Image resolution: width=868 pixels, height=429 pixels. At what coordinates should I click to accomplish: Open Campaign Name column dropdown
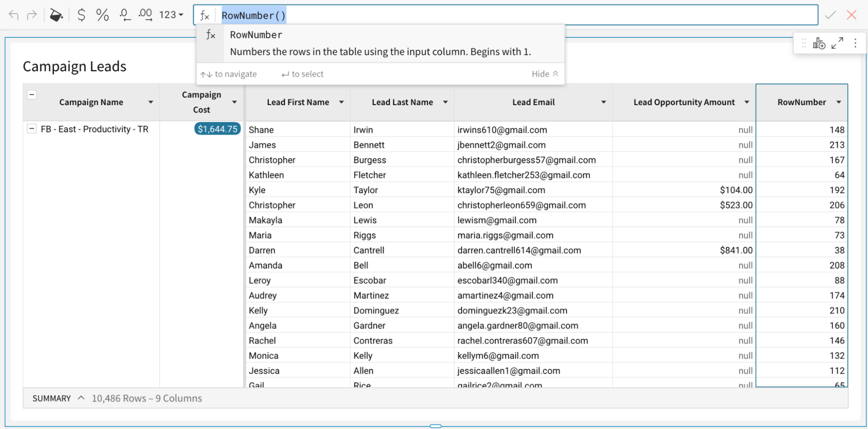[x=151, y=102]
